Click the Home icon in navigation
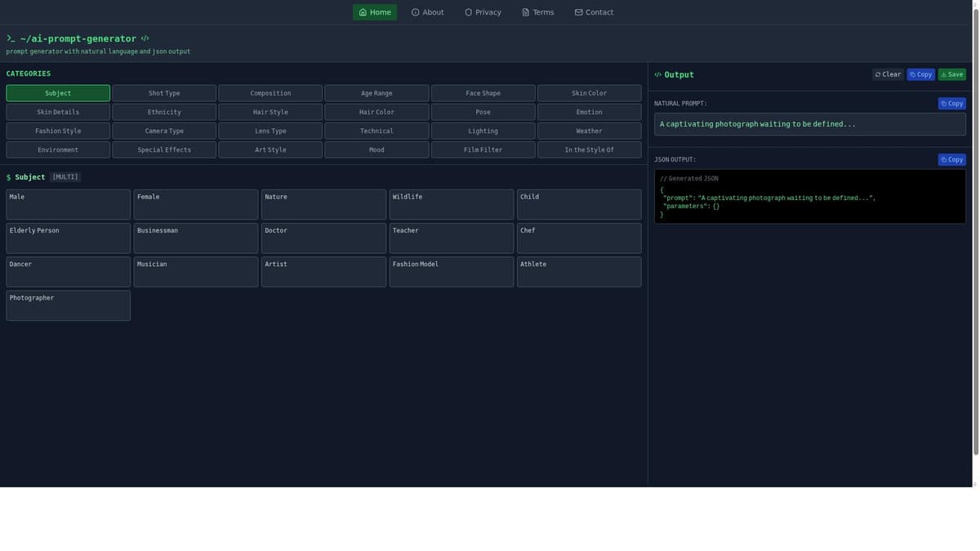This screenshot has width=980, height=551. click(363, 12)
